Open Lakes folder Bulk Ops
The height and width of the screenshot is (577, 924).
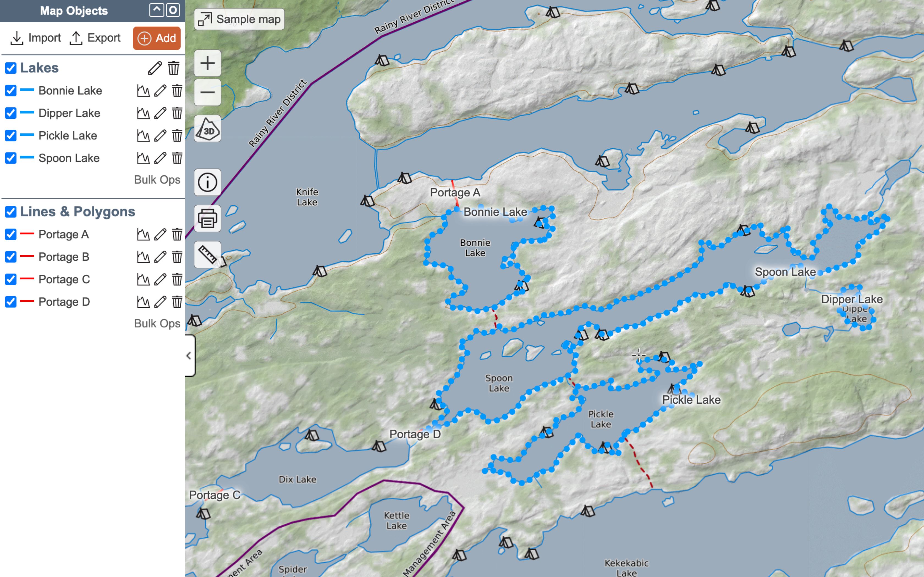157,180
